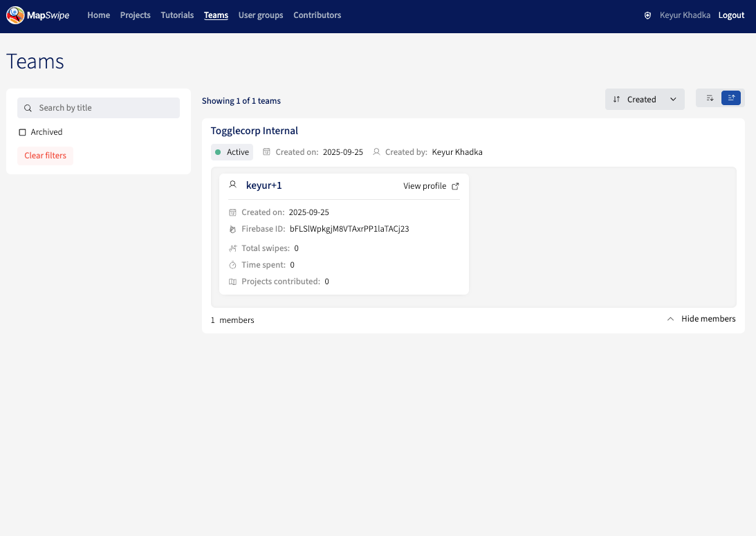Toggle the Archived checkbox
Screen dimensions: 756x536
(x=22, y=132)
